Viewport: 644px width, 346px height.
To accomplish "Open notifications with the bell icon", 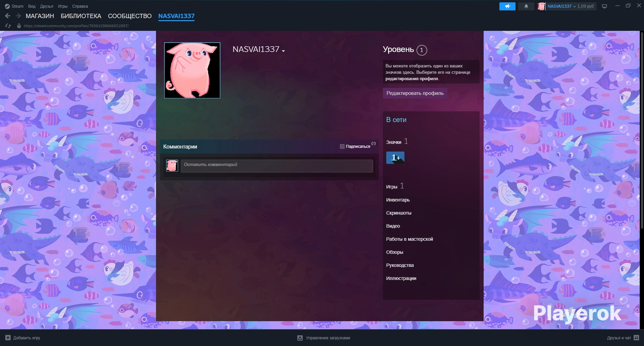I will pyautogui.click(x=526, y=6).
